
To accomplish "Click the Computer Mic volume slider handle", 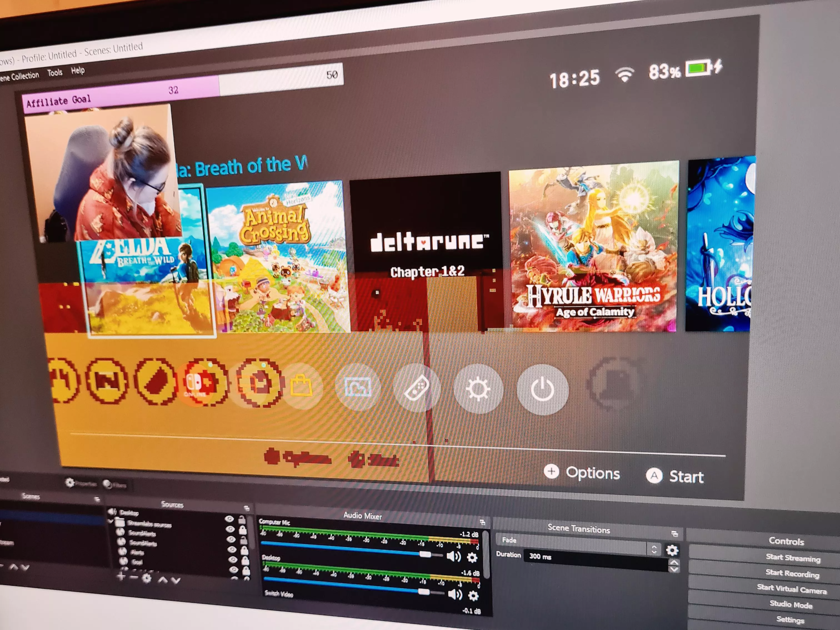I will coord(425,554).
